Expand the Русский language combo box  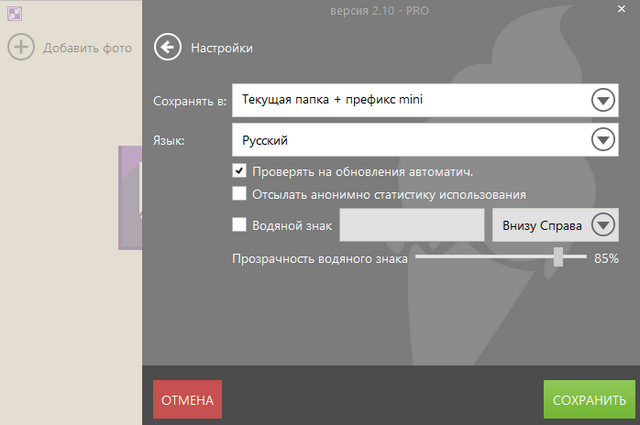tap(410, 140)
